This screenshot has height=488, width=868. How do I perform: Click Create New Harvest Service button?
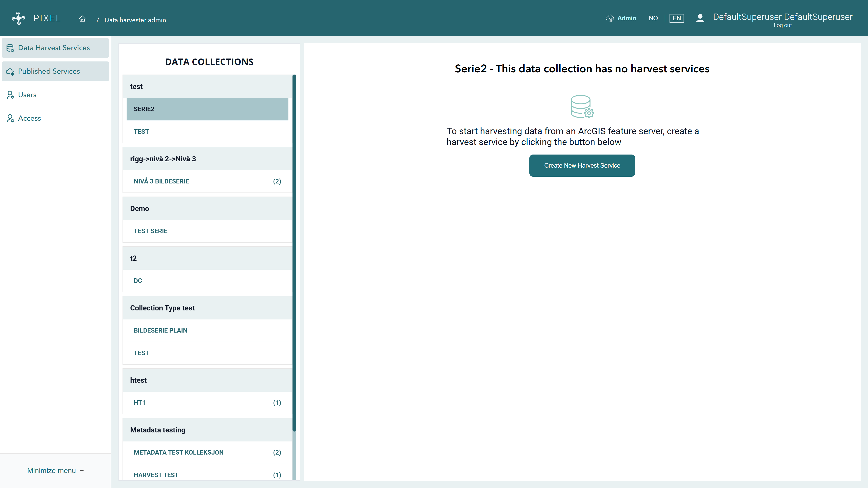click(582, 165)
